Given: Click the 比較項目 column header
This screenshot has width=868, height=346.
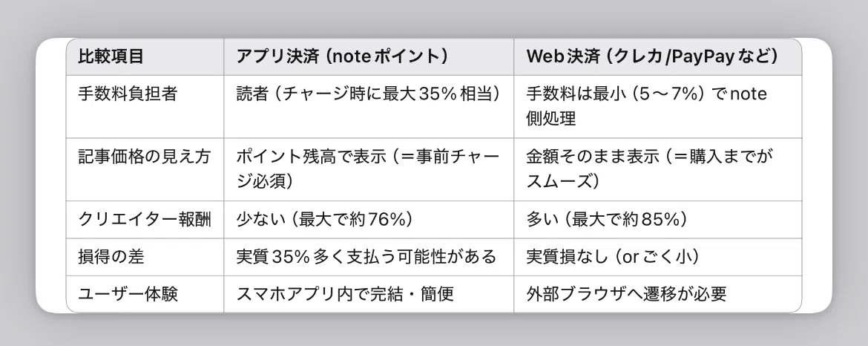Looking at the screenshot, I should point(145,56).
